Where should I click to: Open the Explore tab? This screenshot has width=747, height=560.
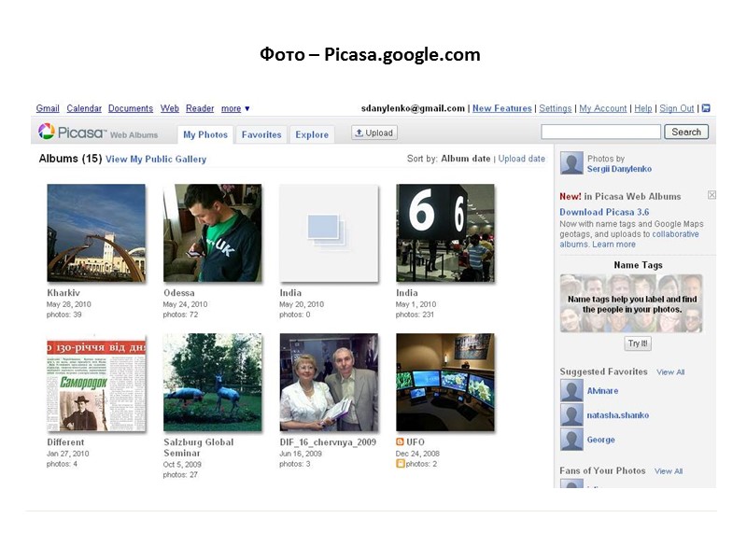312,134
